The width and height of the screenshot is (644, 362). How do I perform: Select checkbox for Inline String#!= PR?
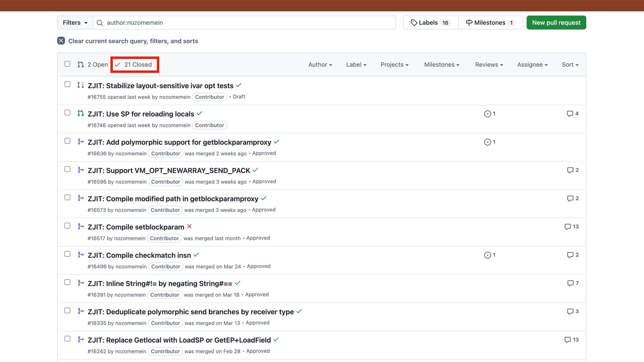[67, 282]
